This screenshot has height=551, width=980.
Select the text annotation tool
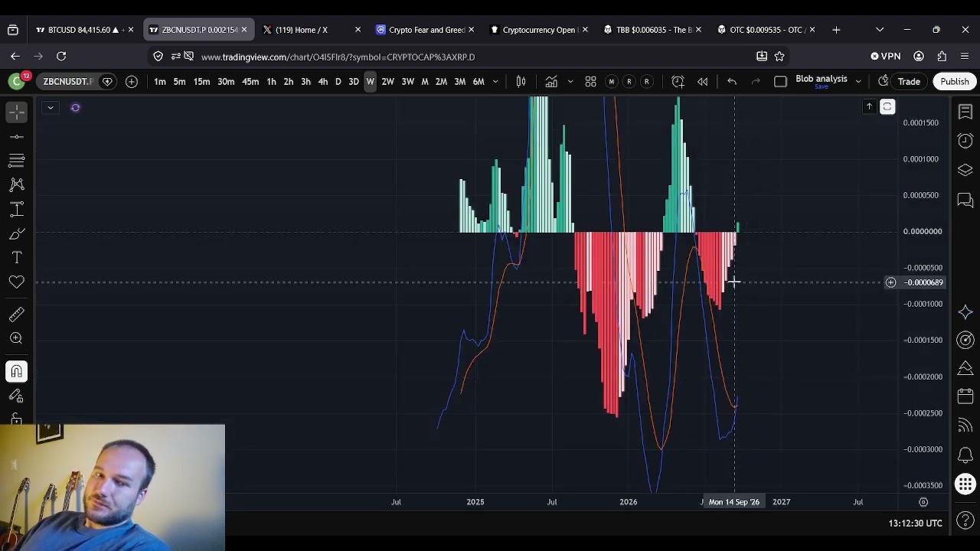pyautogui.click(x=16, y=258)
